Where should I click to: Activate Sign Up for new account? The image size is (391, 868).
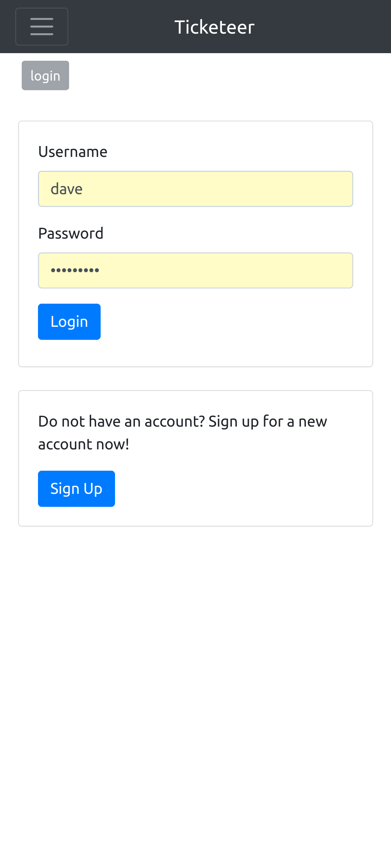point(76,488)
